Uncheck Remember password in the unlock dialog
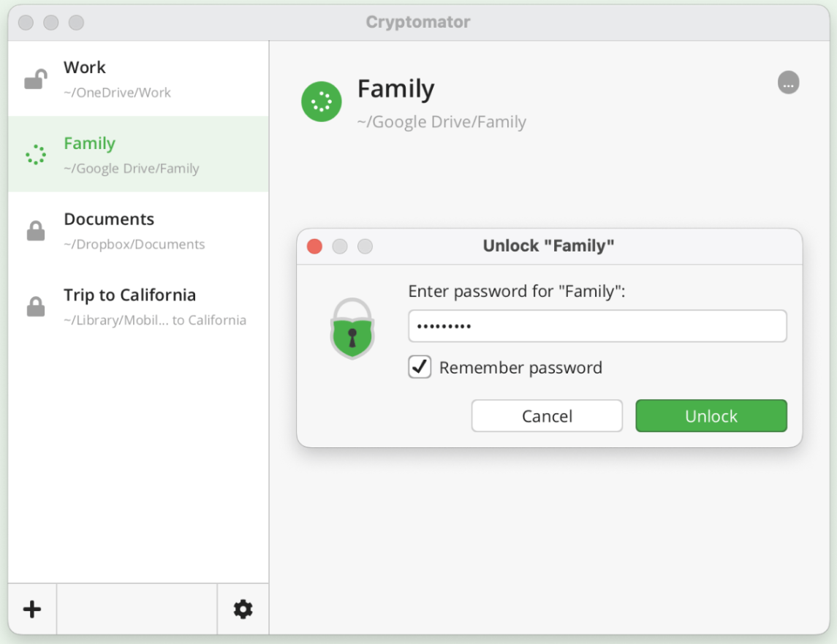The width and height of the screenshot is (837, 644). pos(419,368)
